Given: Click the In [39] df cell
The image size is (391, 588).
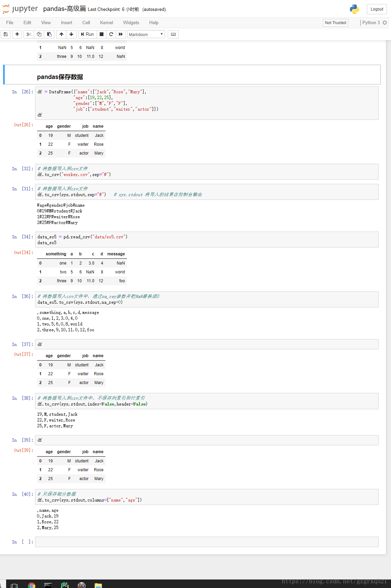Looking at the screenshot, I should pos(207,440).
